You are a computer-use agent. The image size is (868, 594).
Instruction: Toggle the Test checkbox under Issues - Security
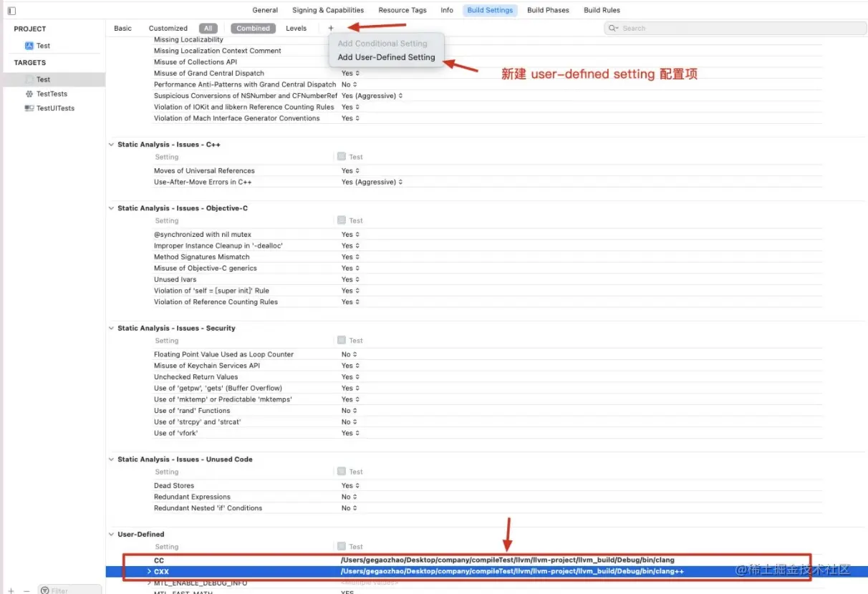click(341, 340)
